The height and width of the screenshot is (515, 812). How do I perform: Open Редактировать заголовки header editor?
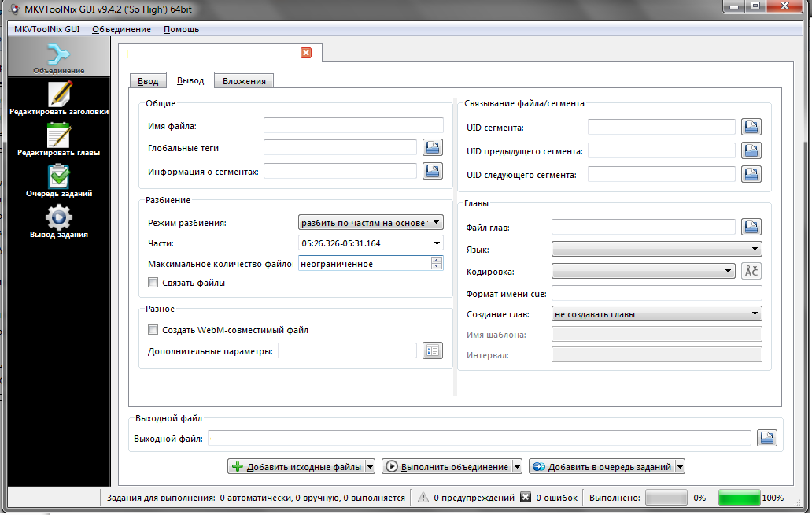[x=58, y=98]
